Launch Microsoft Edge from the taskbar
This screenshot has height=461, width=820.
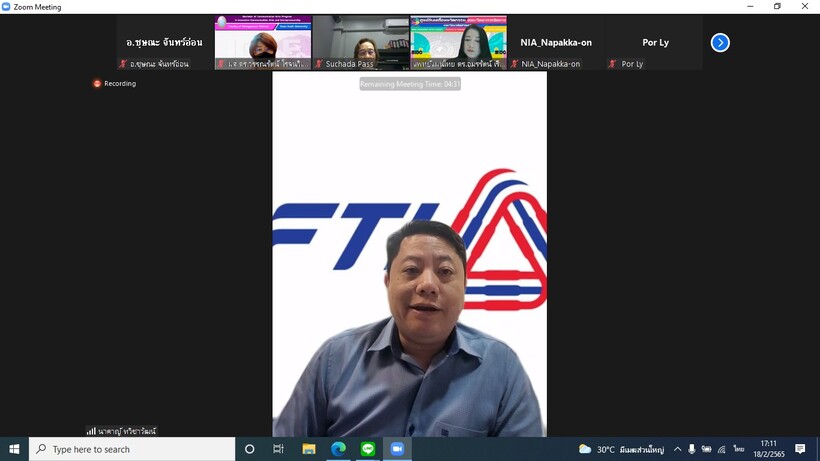point(338,449)
